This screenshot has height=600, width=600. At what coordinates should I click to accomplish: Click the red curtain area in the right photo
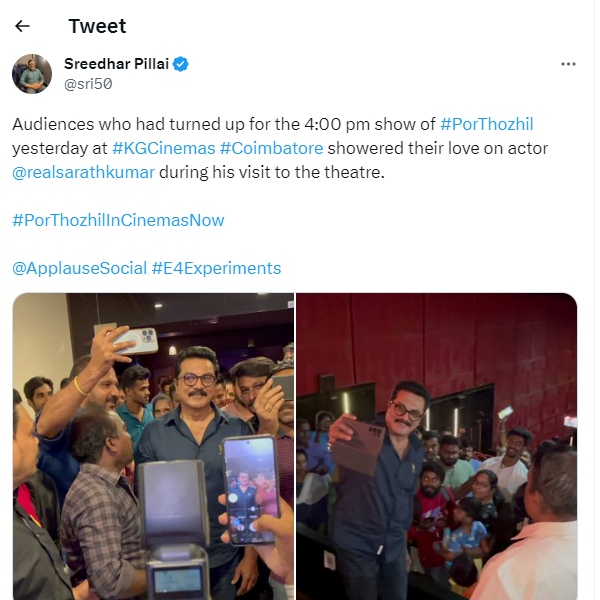[x=437, y=335]
